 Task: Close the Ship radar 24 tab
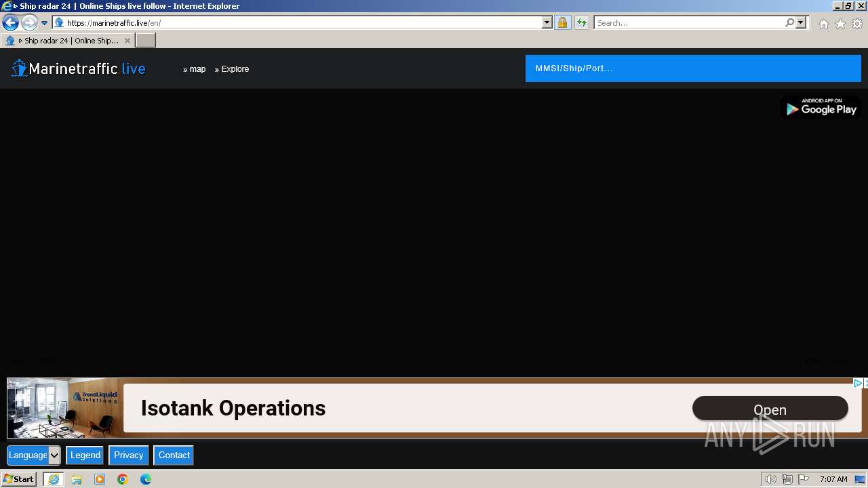coord(127,41)
